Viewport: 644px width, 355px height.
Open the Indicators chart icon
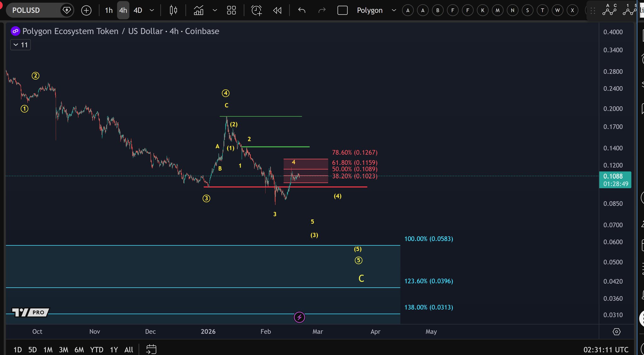click(198, 10)
